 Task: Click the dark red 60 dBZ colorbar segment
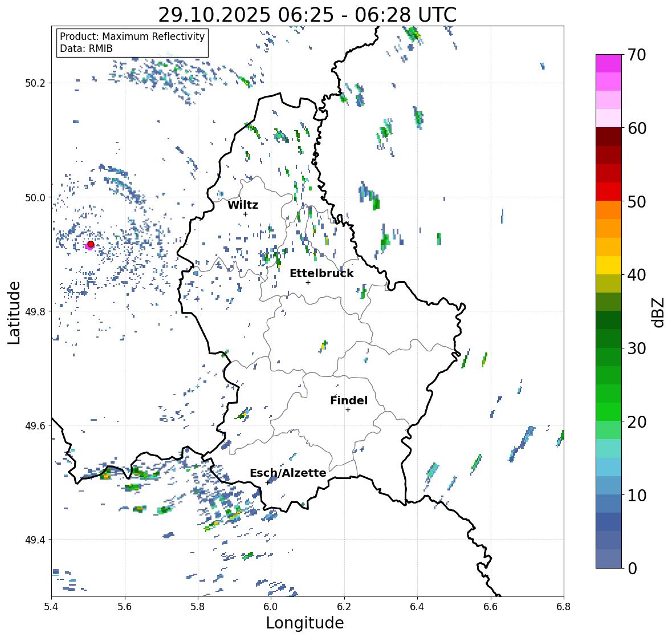609,137
